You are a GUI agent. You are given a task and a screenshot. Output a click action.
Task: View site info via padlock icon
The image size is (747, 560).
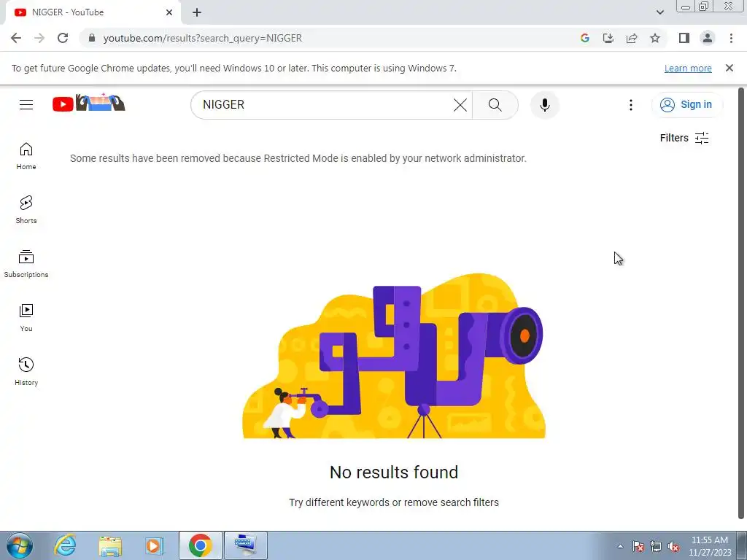(92, 38)
